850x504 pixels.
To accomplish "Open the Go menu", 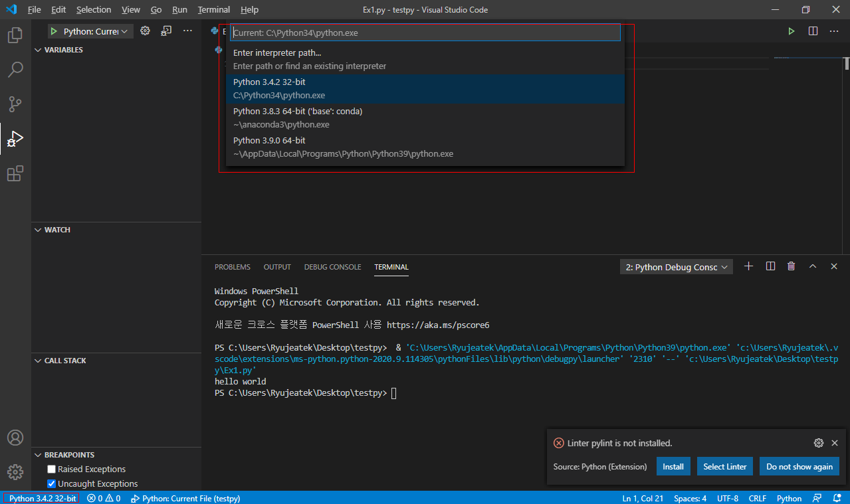I will click(156, 10).
